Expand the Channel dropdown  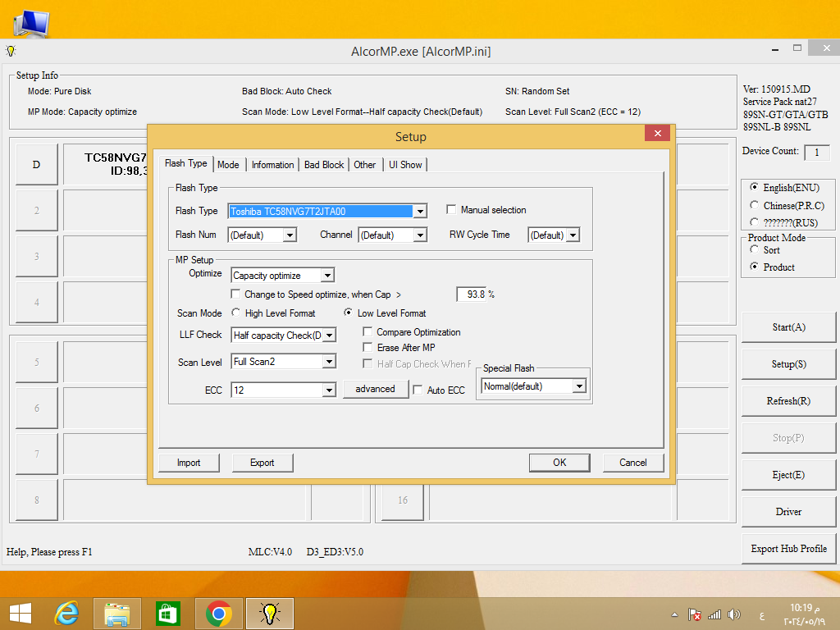pyautogui.click(x=421, y=235)
